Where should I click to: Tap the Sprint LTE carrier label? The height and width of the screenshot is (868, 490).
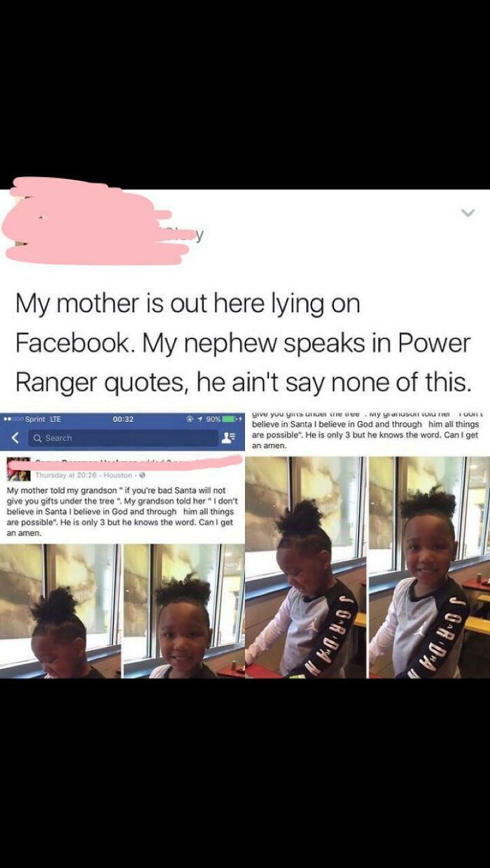point(43,419)
